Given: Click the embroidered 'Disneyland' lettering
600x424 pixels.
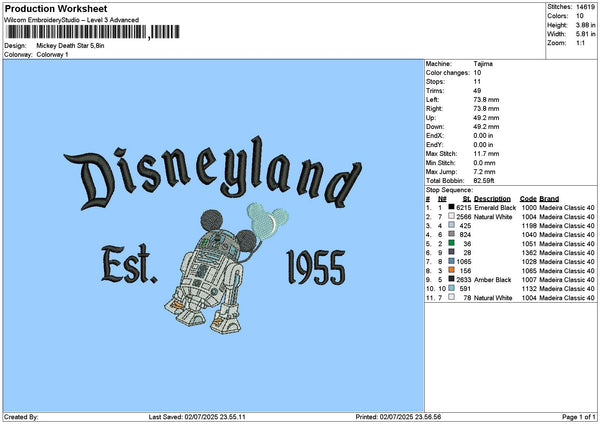Looking at the screenshot, I should (213, 173).
